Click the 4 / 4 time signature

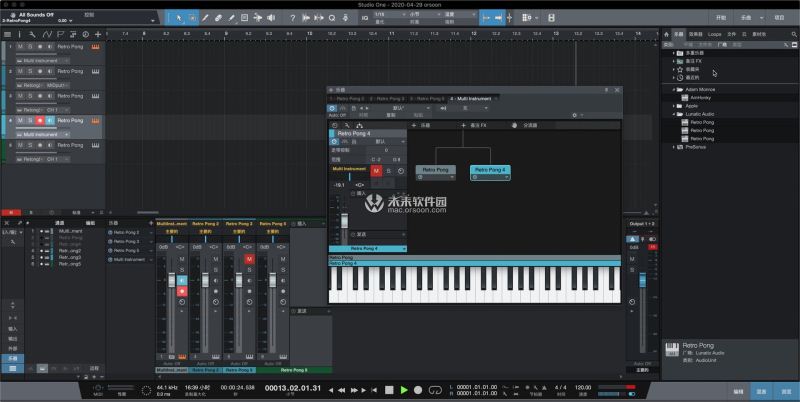pyautogui.click(x=561, y=387)
